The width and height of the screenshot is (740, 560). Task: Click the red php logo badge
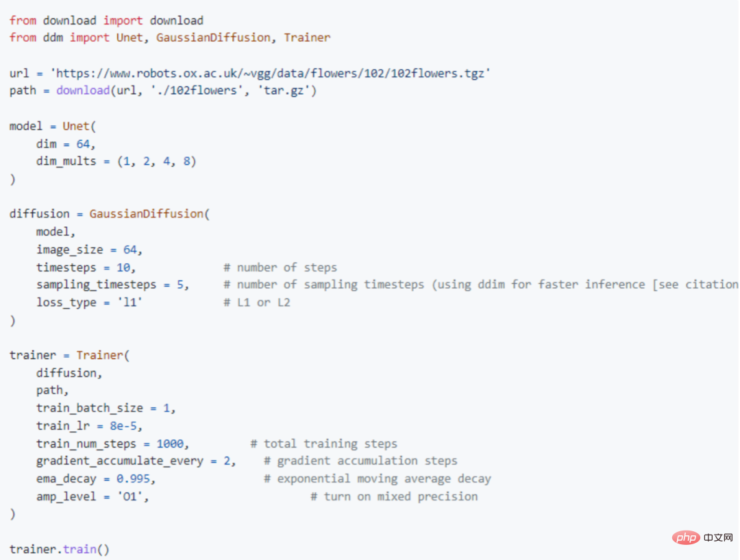pyautogui.click(x=686, y=537)
